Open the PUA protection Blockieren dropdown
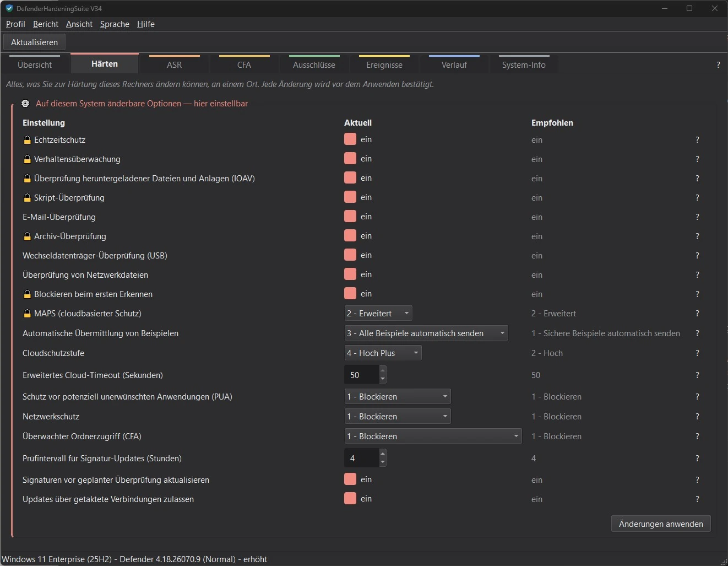 click(398, 397)
